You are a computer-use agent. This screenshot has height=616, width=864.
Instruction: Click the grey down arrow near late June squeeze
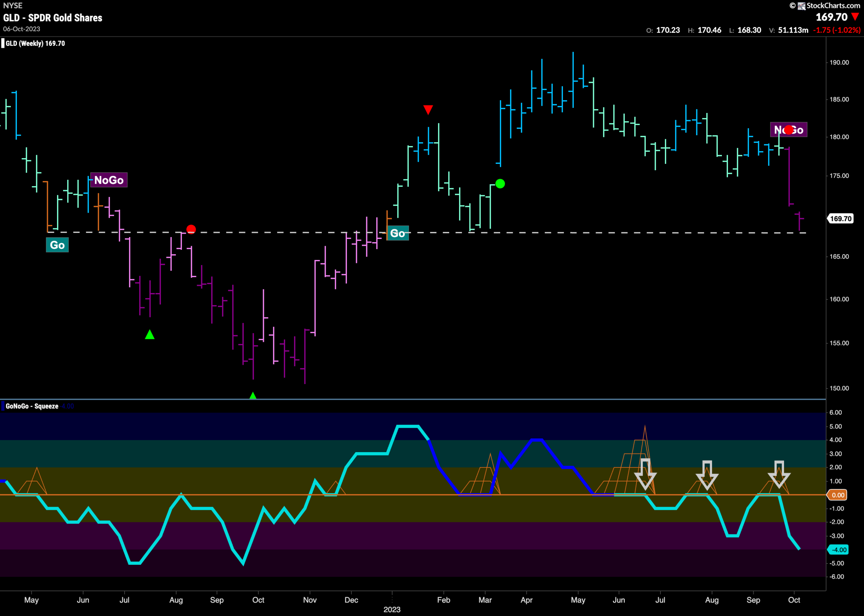645,474
